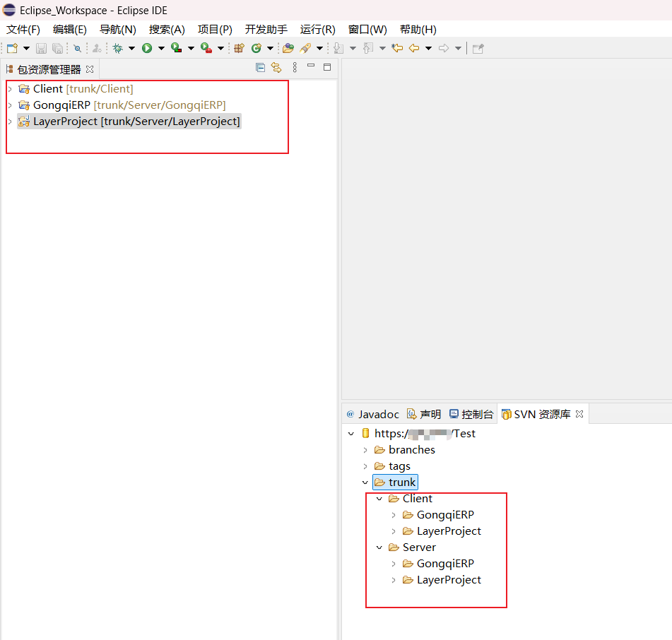Screen dimensions: 672x640
Task: Open the External Tools dropdown arrow
Action: pos(220,49)
